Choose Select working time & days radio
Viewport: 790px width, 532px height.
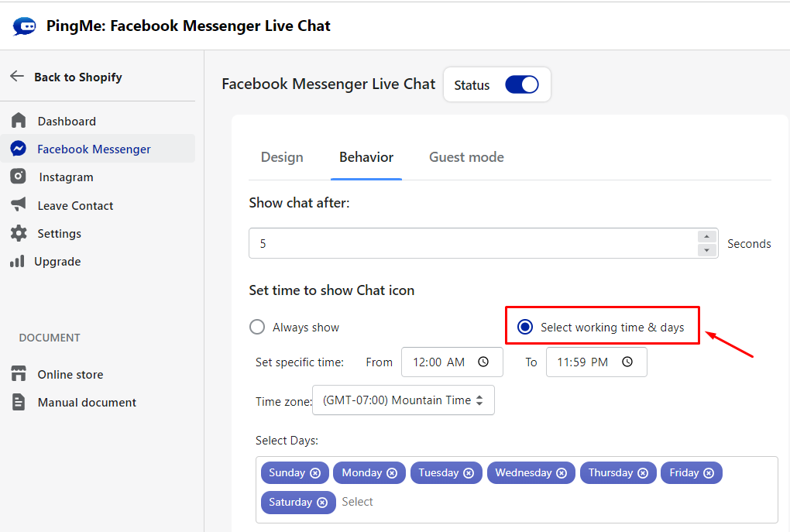pyautogui.click(x=525, y=328)
